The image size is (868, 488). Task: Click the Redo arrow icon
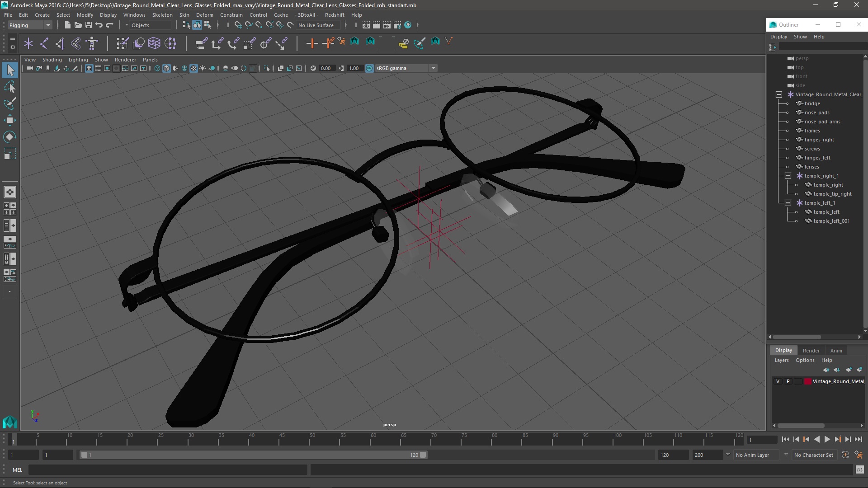tap(109, 25)
